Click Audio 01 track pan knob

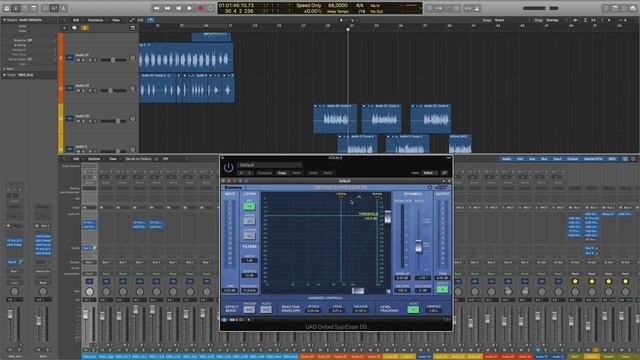132,58
